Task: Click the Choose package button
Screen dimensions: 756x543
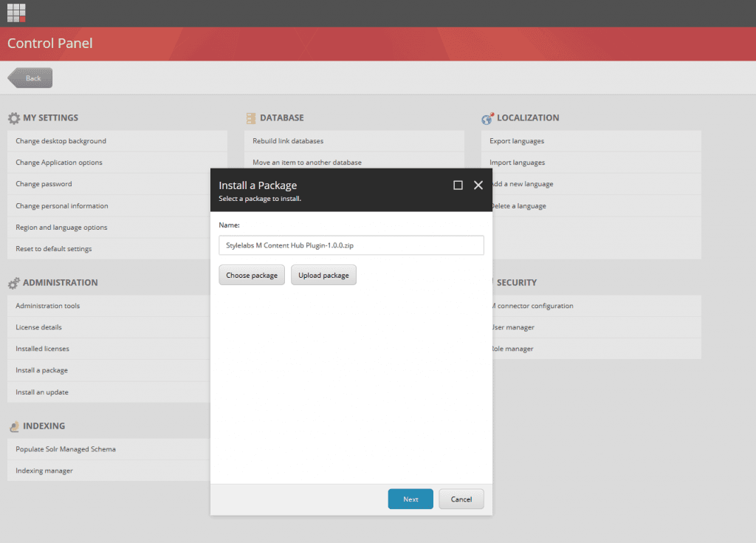Action: tap(252, 276)
